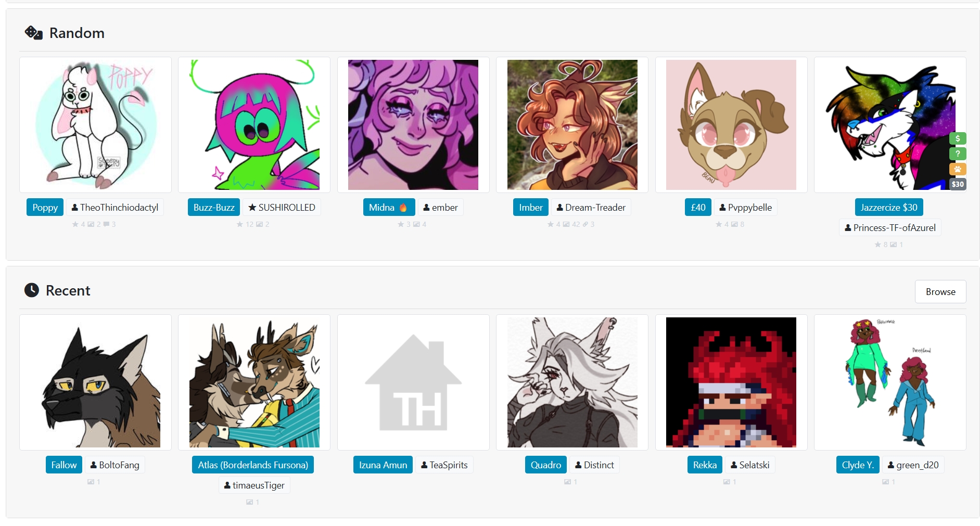Click the gray $30 price badge
Viewport: 980px width, 526px height.
(958, 184)
